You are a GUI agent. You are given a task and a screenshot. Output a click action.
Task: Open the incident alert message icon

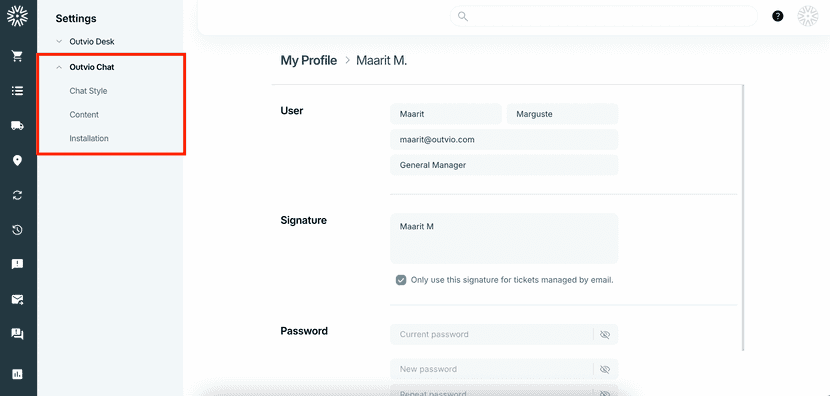click(17, 264)
